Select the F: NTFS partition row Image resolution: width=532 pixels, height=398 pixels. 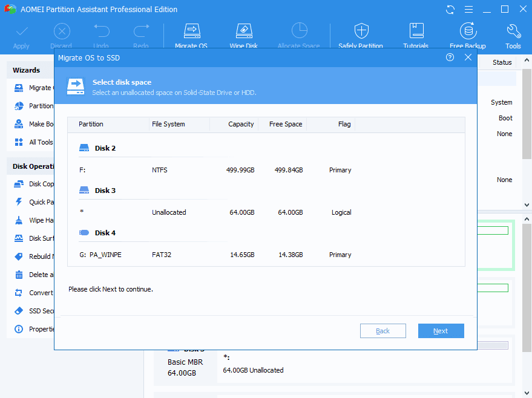coord(266,170)
